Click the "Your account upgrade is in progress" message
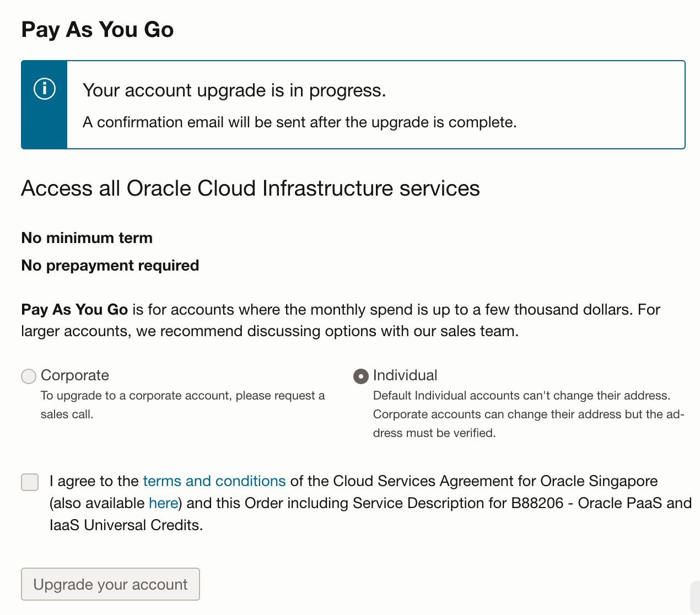This screenshot has width=700, height=615. [234, 90]
